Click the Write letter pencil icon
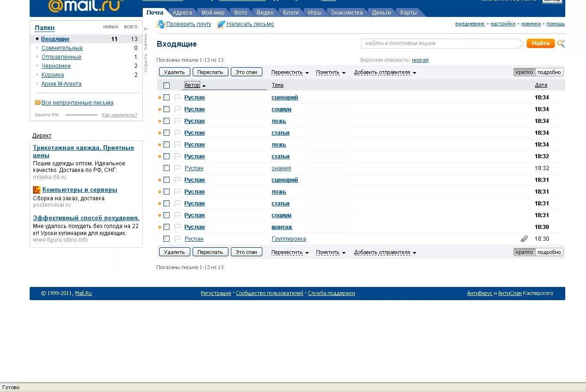 [221, 24]
